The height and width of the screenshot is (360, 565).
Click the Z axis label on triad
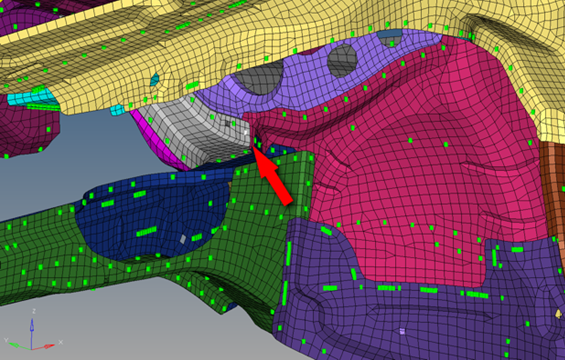coord(34,311)
